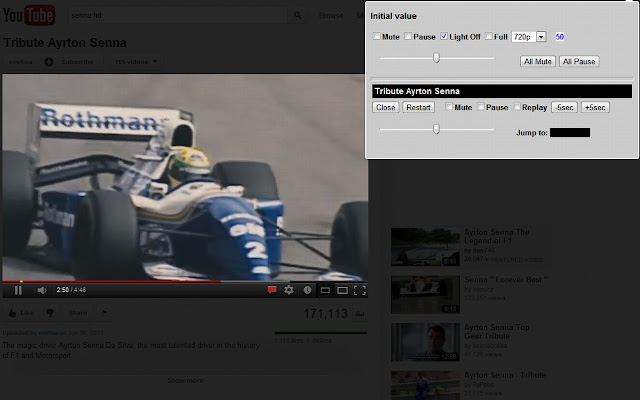640x400 pixels.
Task: Click the uploader channel name button above the video
Action: coord(20,62)
